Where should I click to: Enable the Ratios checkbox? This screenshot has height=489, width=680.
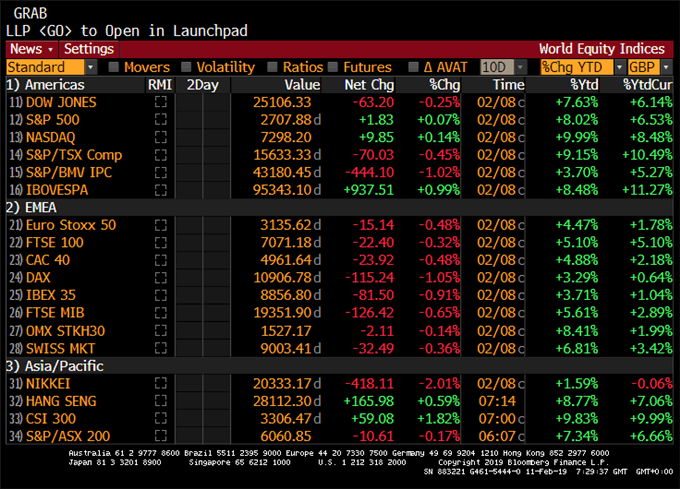[272, 67]
